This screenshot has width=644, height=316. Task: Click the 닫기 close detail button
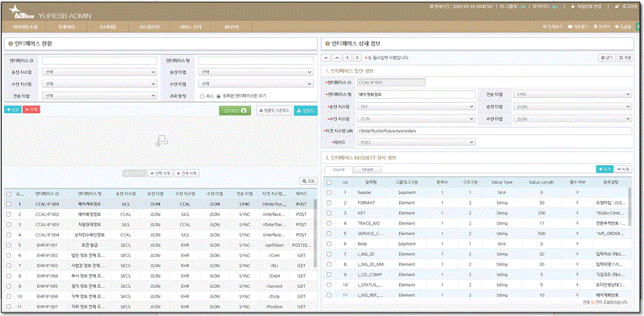coord(606,58)
